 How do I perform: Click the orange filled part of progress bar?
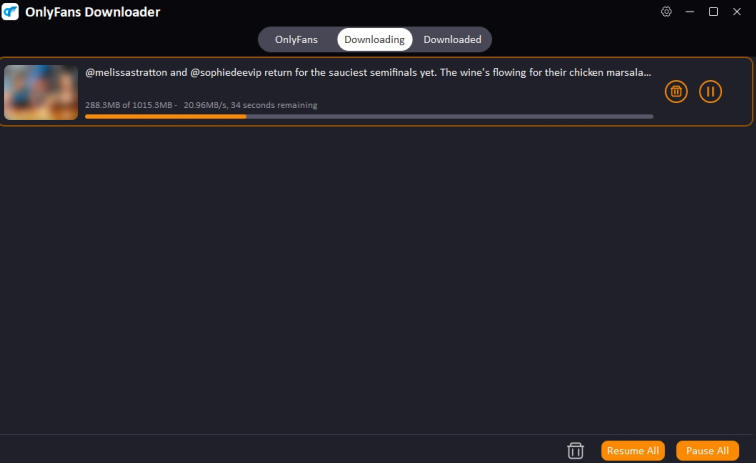point(165,116)
